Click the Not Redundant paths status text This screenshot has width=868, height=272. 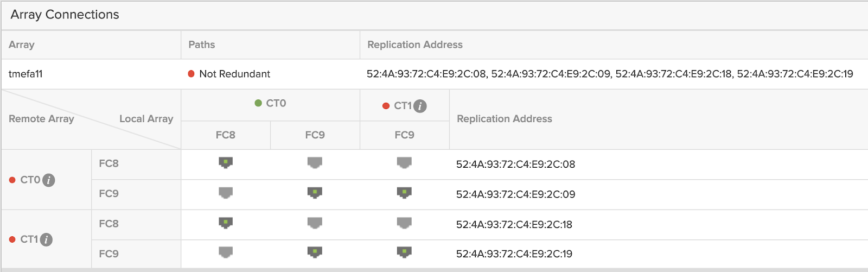pos(234,74)
